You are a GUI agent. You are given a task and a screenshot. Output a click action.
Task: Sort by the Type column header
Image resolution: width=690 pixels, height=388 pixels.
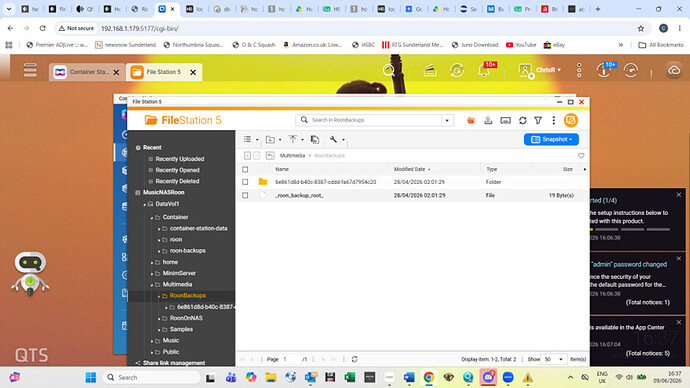[x=492, y=169]
